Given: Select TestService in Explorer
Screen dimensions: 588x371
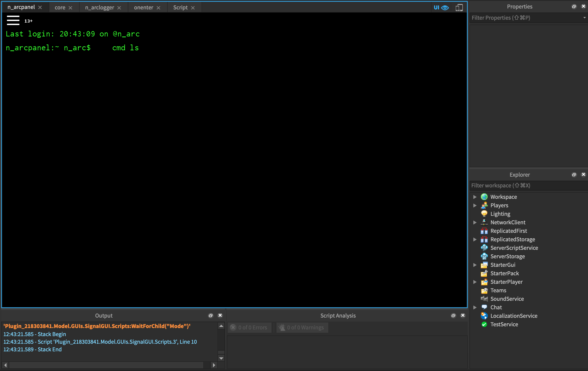Looking at the screenshot, I should pyautogui.click(x=504, y=324).
